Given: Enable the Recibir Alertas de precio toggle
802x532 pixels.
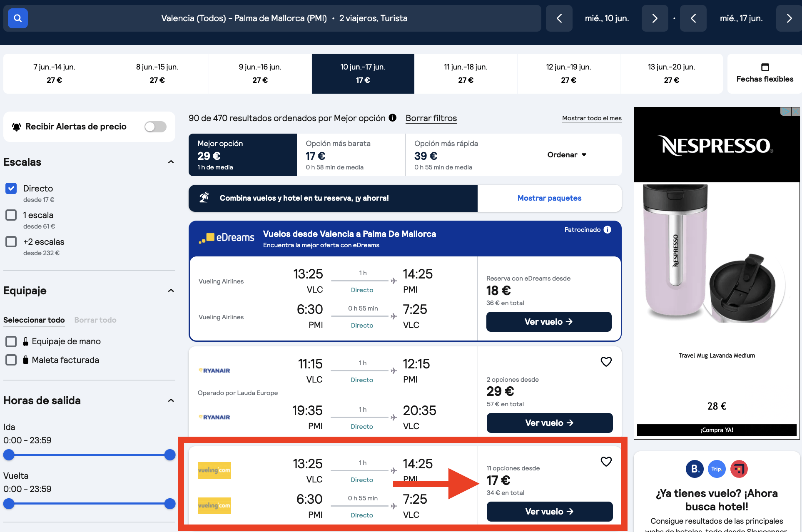Looking at the screenshot, I should pyautogui.click(x=155, y=127).
